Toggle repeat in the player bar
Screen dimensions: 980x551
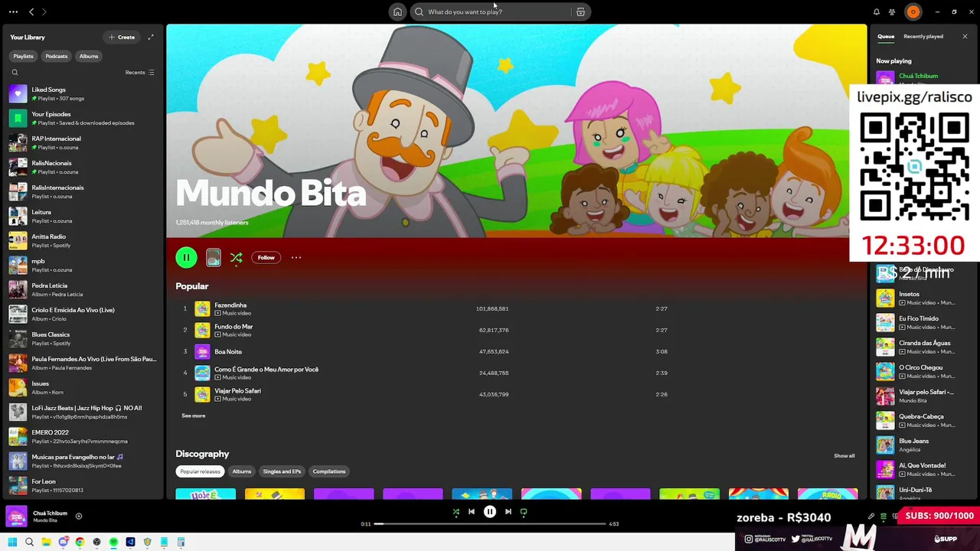point(524,512)
